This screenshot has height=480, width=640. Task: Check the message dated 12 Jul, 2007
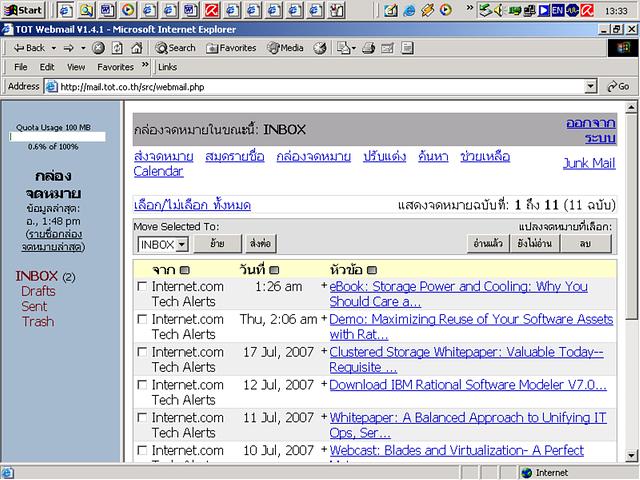coord(142,385)
